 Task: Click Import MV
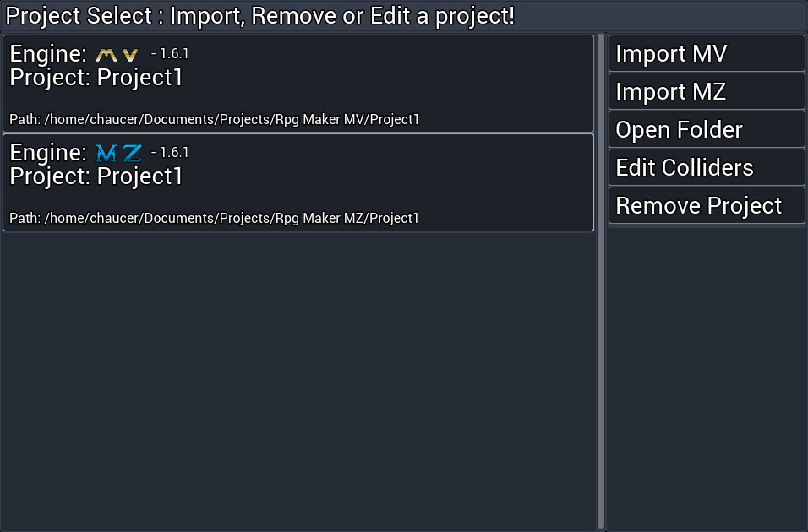pyautogui.click(x=706, y=53)
